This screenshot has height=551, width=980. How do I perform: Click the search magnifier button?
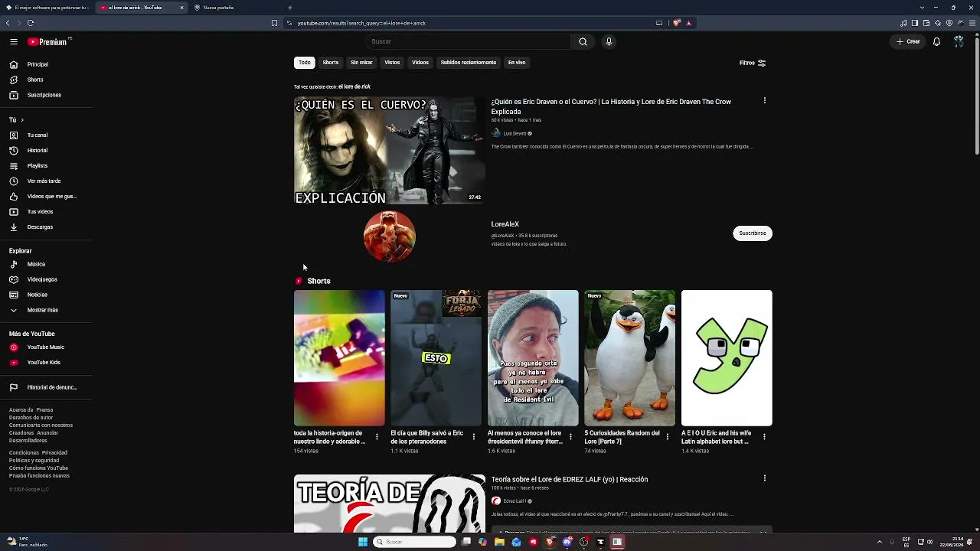pyautogui.click(x=583, y=42)
